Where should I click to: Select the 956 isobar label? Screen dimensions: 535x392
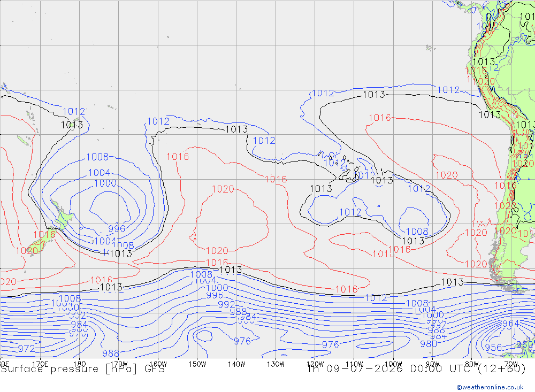pos(493,347)
